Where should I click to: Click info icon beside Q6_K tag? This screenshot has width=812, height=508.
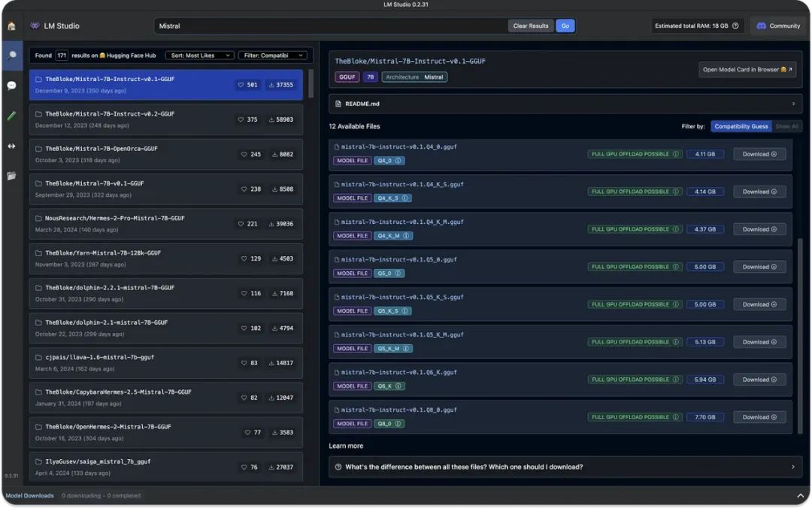(398, 386)
